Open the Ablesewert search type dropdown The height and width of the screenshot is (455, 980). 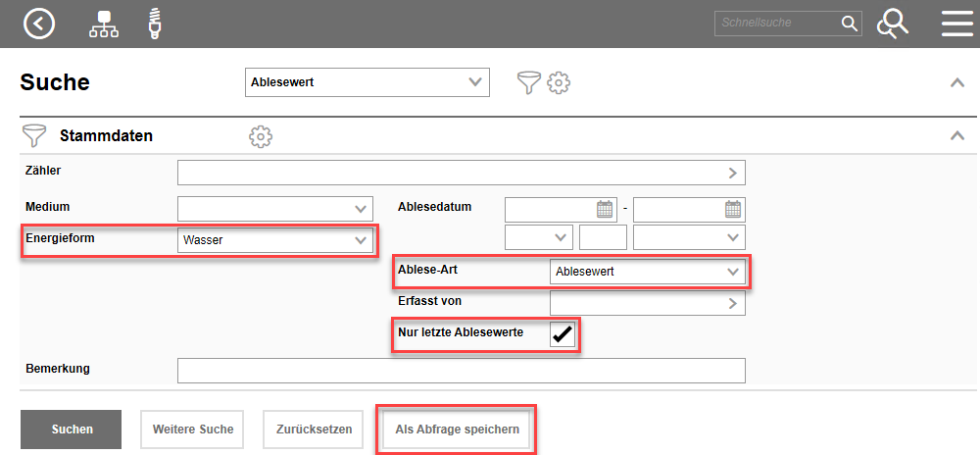point(367,81)
